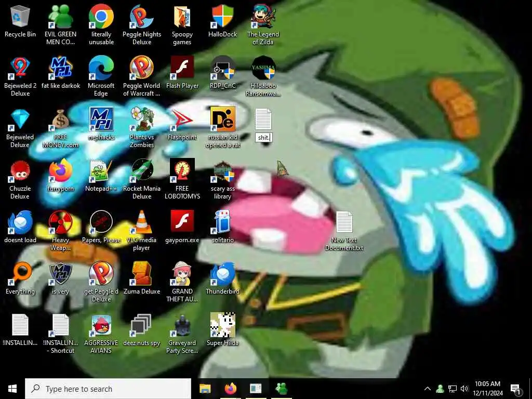Click the rename text box containing shit.

point(263,137)
